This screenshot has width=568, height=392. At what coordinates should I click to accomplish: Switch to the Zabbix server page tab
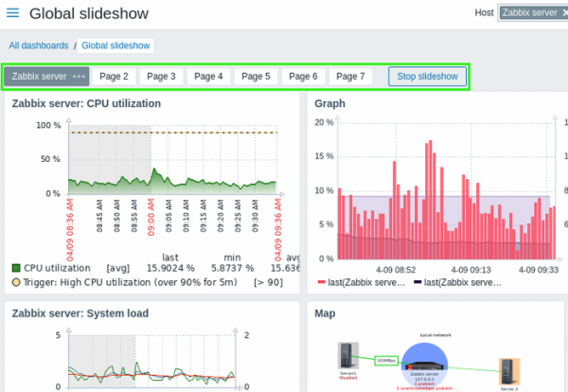[39, 76]
